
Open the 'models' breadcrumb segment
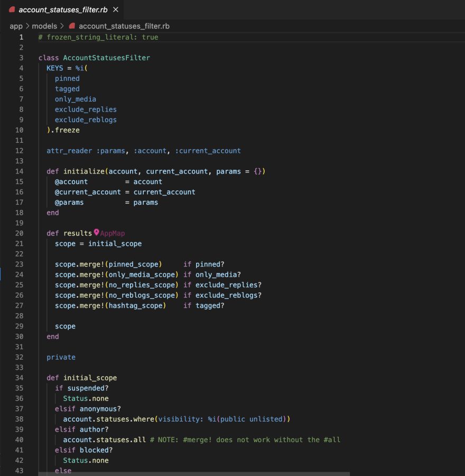(44, 26)
